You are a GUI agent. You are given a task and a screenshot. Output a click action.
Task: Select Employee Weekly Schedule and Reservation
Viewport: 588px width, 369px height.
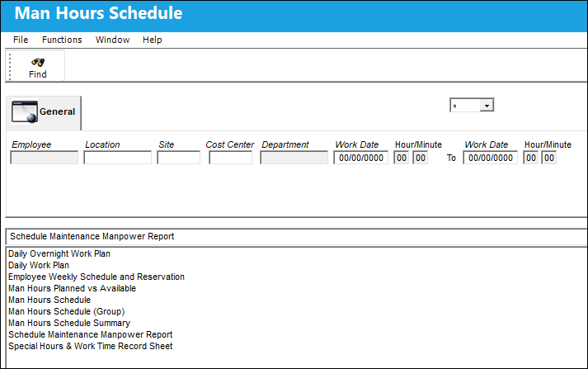96,277
